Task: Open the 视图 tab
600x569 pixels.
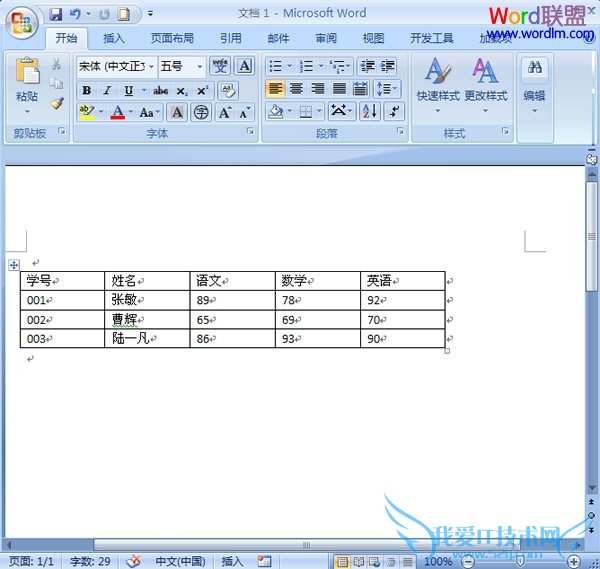Action: point(373,38)
